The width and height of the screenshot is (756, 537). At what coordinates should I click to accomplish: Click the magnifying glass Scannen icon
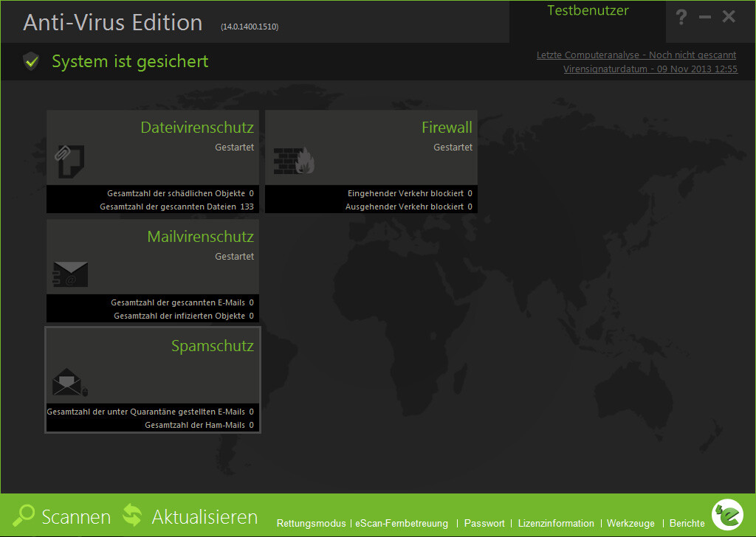tap(24, 516)
